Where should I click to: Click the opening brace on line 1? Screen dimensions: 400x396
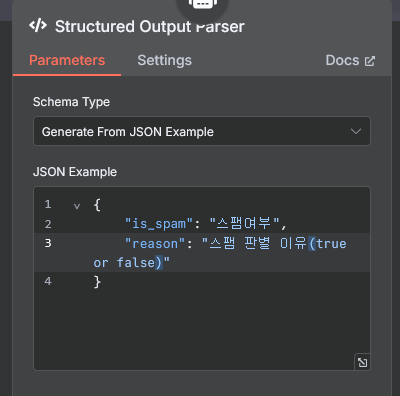pos(97,205)
